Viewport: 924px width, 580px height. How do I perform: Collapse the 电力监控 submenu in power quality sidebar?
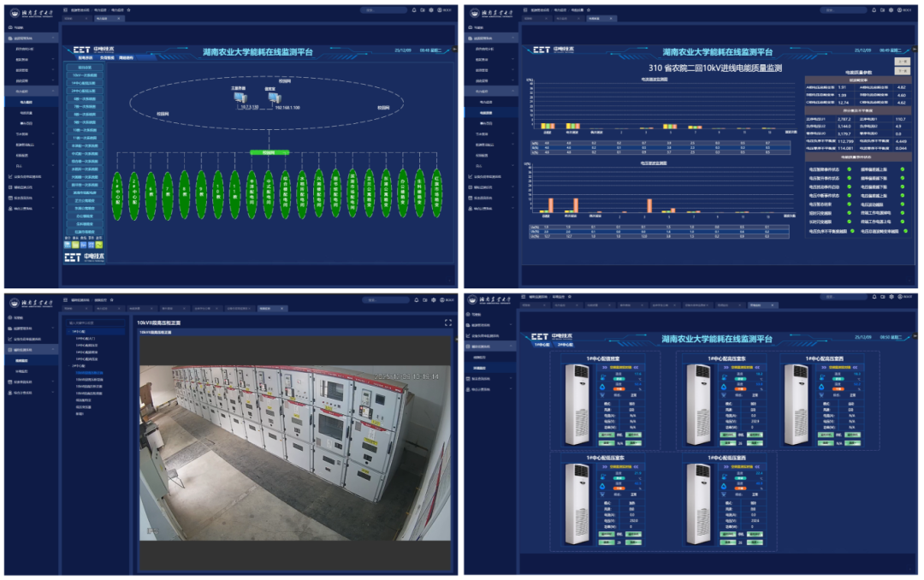(513, 90)
